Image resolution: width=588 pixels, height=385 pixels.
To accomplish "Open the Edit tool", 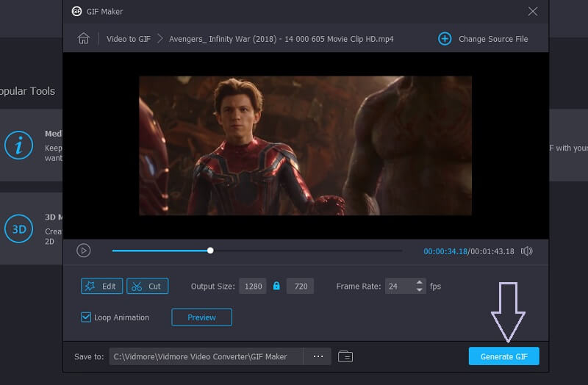I will tap(101, 286).
